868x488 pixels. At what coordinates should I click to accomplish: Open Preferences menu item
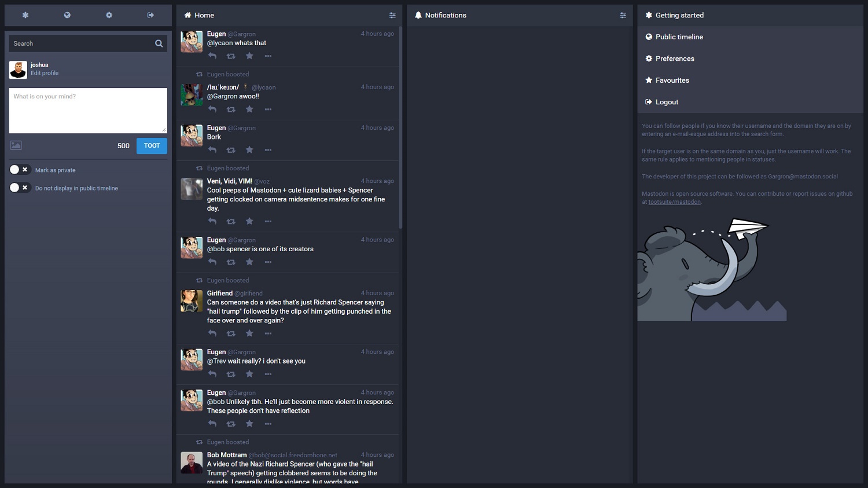pos(750,58)
